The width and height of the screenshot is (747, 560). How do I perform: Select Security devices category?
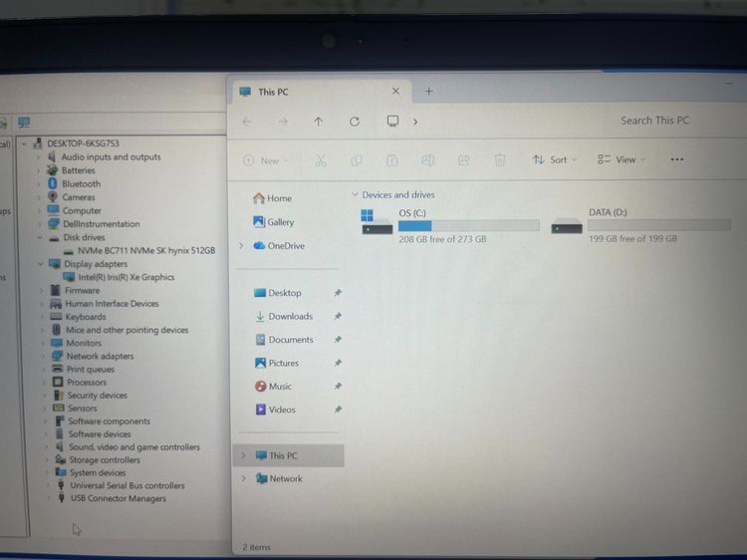(98, 396)
